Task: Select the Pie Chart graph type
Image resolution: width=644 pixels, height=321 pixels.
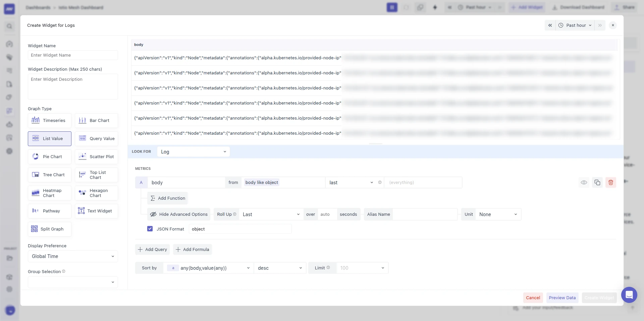Action: [x=50, y=157]
